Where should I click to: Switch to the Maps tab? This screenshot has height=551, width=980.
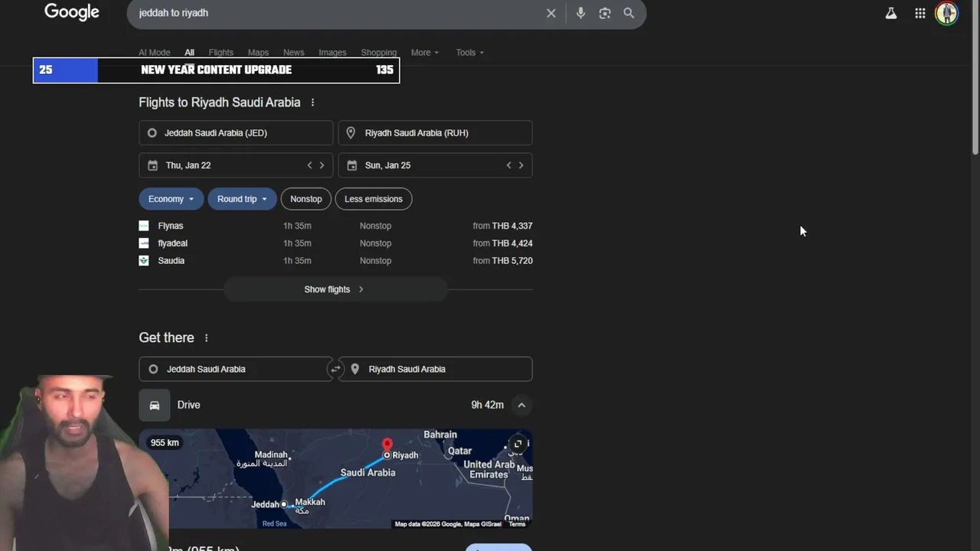point(258,53)
